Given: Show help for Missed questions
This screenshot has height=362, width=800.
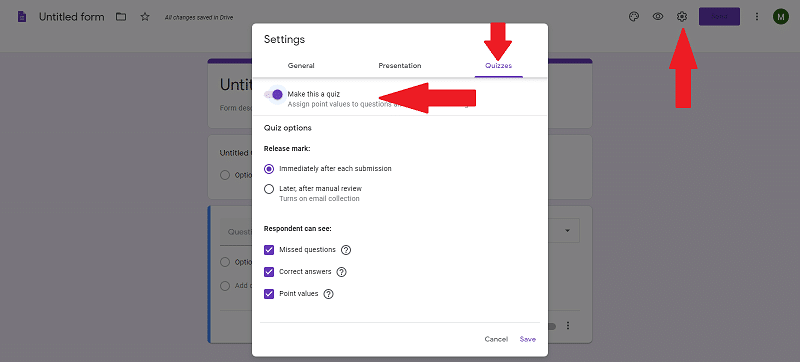Looking at the screenshot, I should pos(346,250).
